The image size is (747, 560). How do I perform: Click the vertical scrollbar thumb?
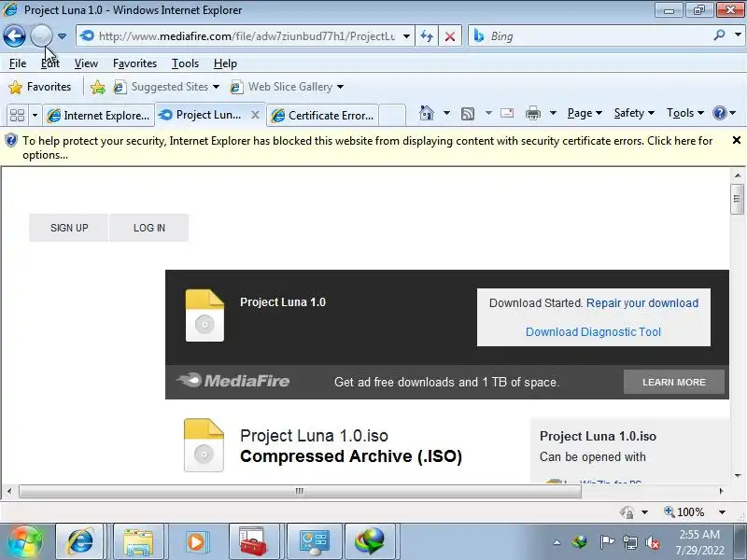[x=737, y=199]
